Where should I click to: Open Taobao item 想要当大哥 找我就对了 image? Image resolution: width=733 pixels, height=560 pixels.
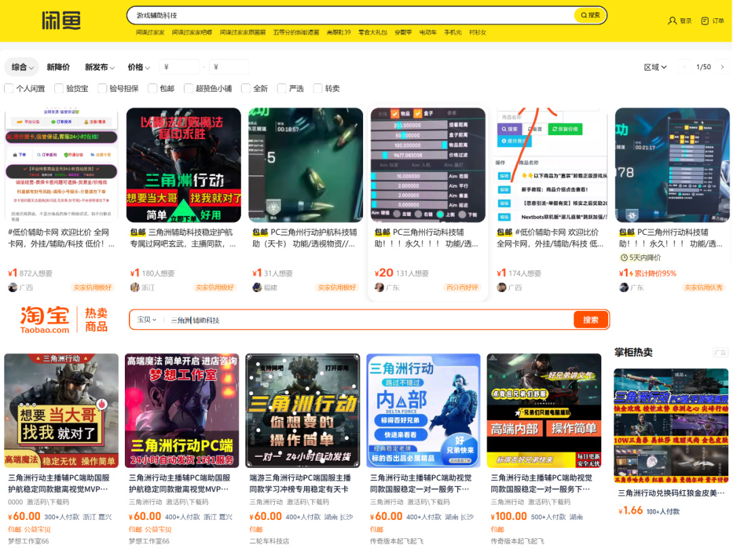coord(61,411)
